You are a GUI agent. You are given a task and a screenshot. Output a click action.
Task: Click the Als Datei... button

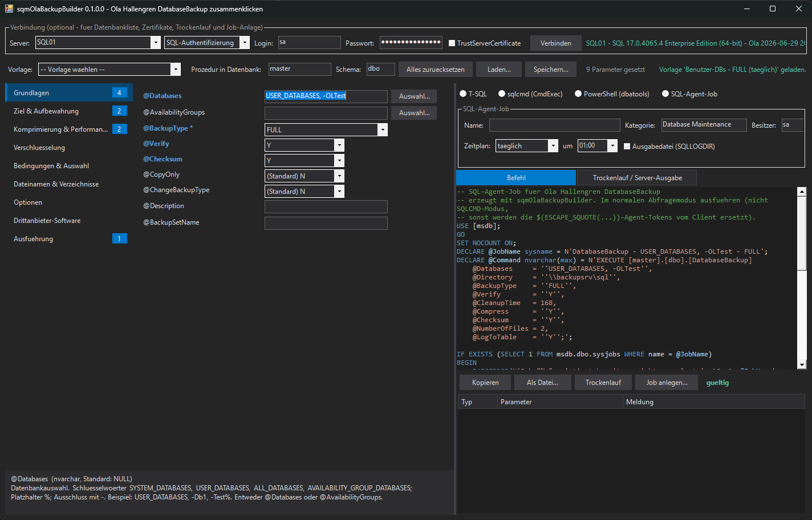click(x=542, y=382)
